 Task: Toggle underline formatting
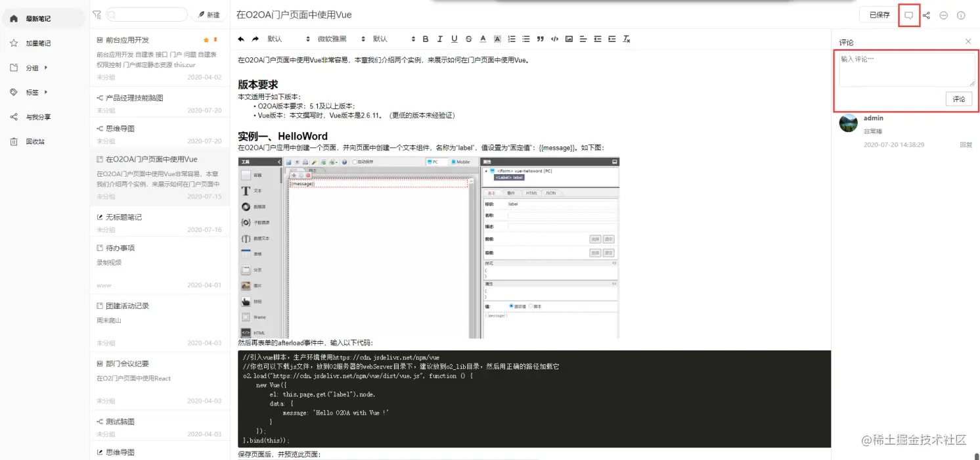[x=455, y=39]
